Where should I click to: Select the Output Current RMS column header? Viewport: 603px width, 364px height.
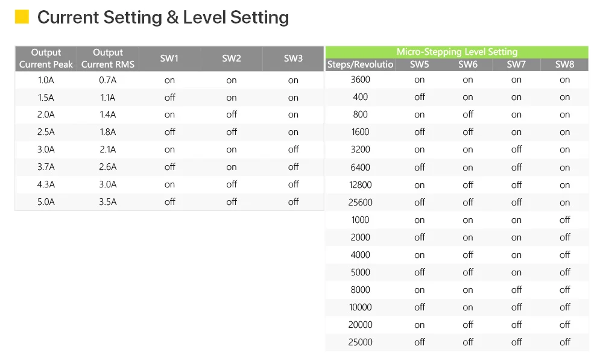[108, 58]
